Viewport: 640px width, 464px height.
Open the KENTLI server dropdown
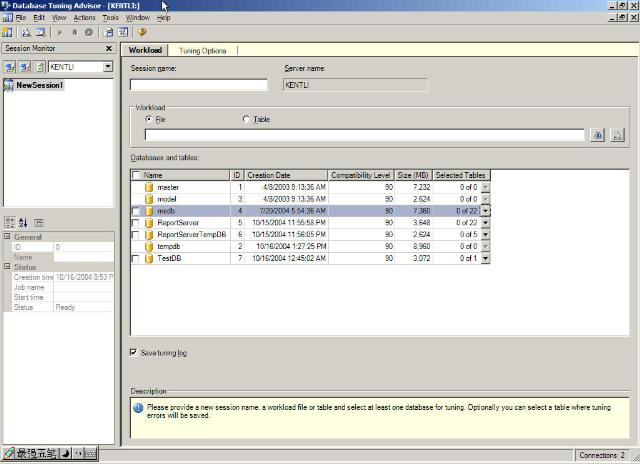click(x=108, y=67)
